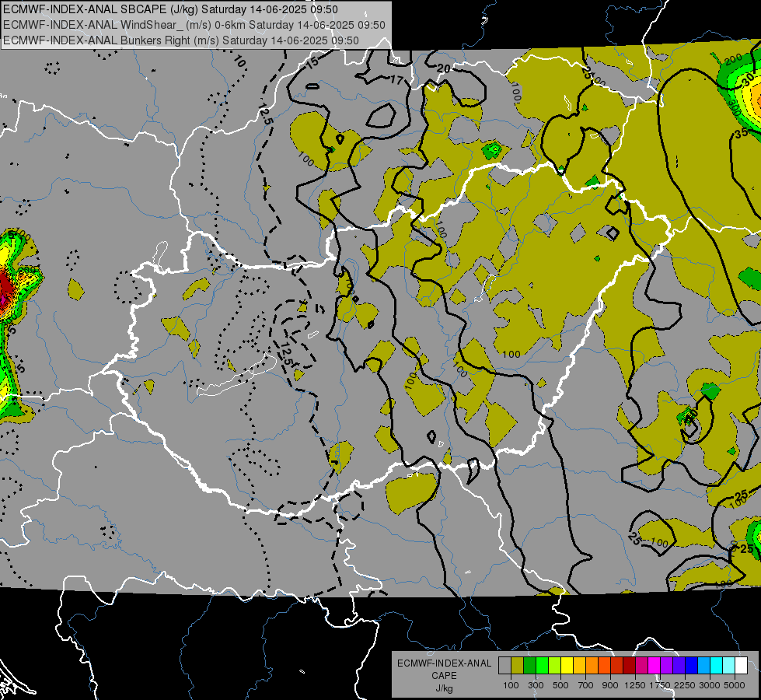
Task: Click the 1250 legend scale label
Action: coord(635,685)
